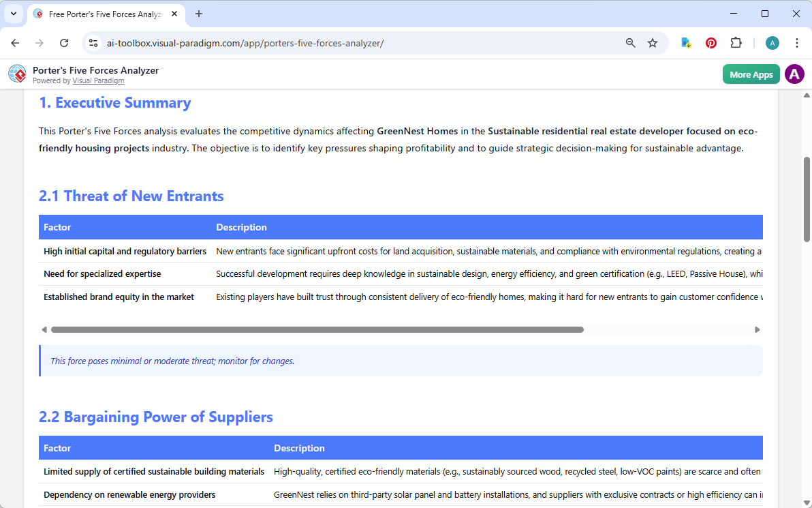Select the Pinterest extension icon
The width and height of the screenshot is (812, 508).
711,42
